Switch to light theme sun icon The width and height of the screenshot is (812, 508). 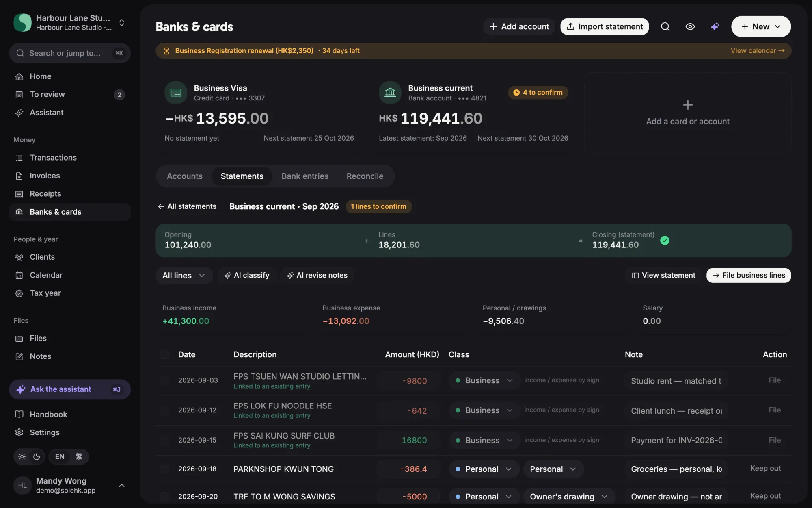[x=22, y=456]
